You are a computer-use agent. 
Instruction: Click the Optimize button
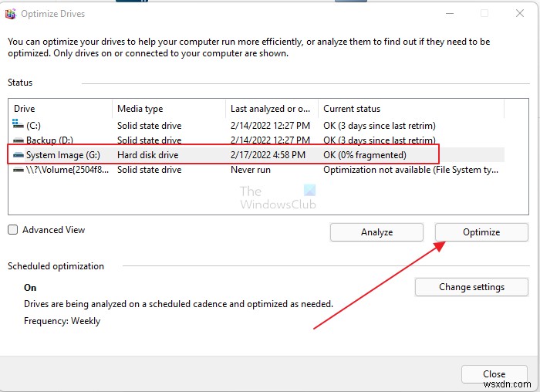(481, 232)
